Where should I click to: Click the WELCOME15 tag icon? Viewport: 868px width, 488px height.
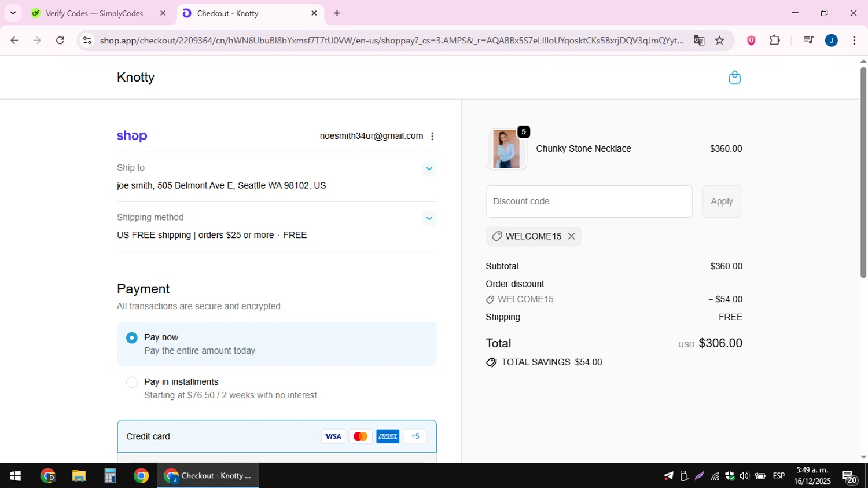pyautogui.click(x=496, y=236)
